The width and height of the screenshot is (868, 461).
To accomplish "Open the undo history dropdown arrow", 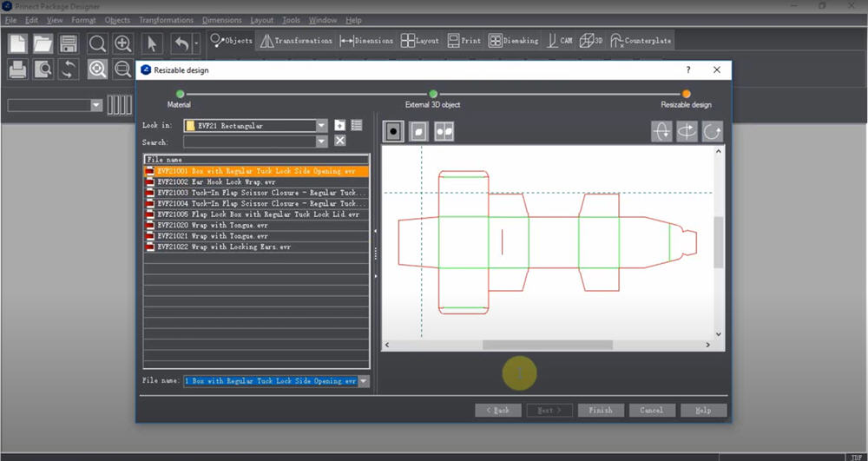I will tap(196, 43).
